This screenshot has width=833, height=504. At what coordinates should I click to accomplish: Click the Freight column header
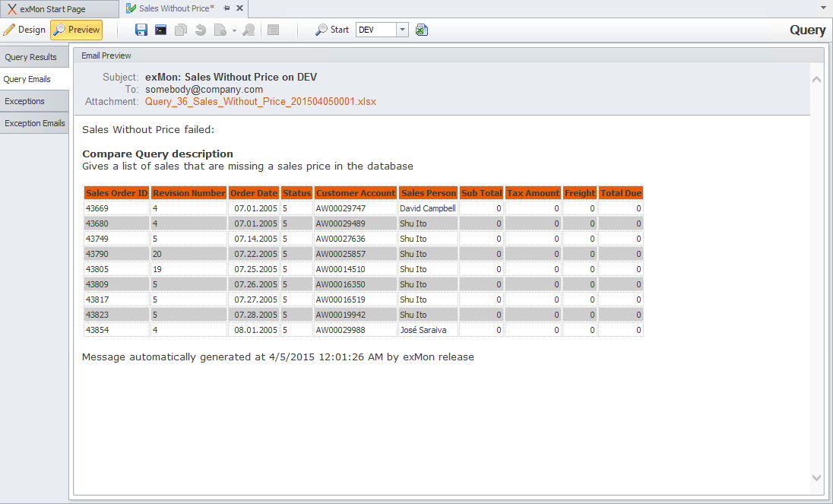(x=580, y=193)
